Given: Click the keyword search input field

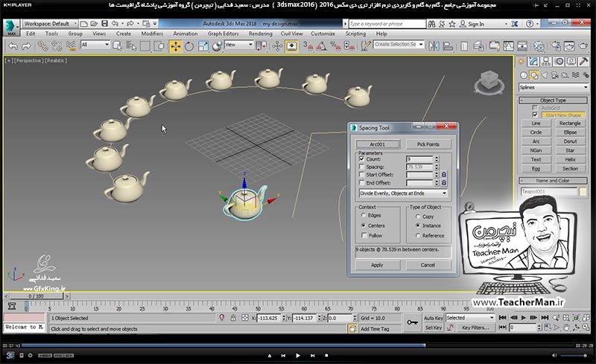Looking at the screenshot, I should 387,24.
